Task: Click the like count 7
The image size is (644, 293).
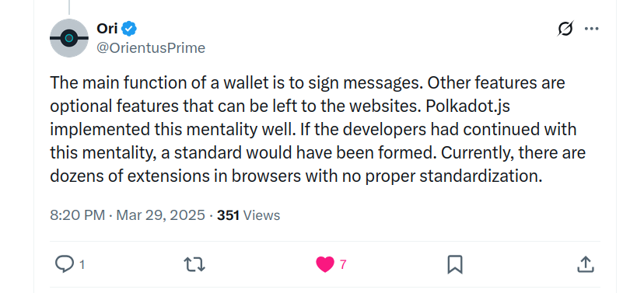Action: pyautogui.click(x=343, y=265)
